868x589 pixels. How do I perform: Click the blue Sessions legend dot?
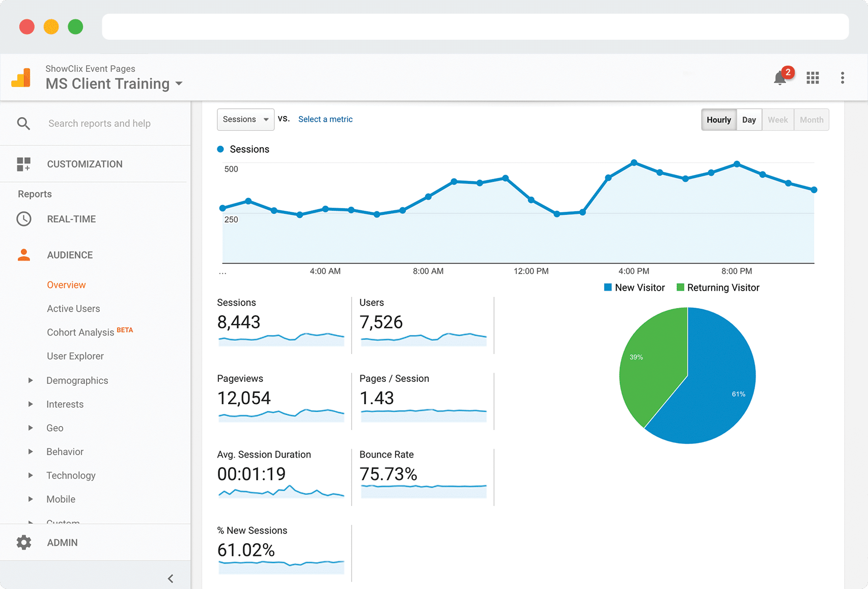coord(220,149)
